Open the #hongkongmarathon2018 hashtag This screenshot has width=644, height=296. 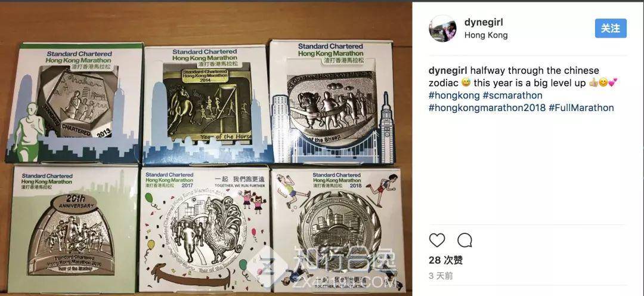[487, 107]
